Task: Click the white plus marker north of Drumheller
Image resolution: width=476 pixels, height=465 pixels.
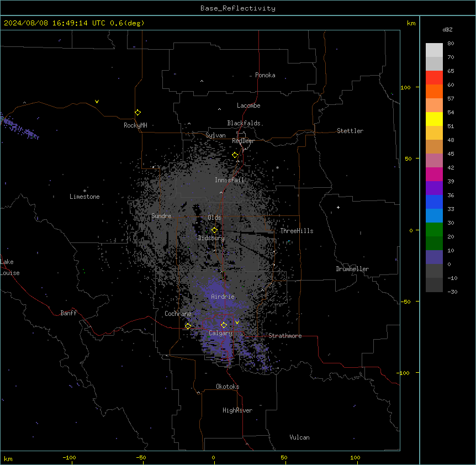Action: tap(338, 207)
